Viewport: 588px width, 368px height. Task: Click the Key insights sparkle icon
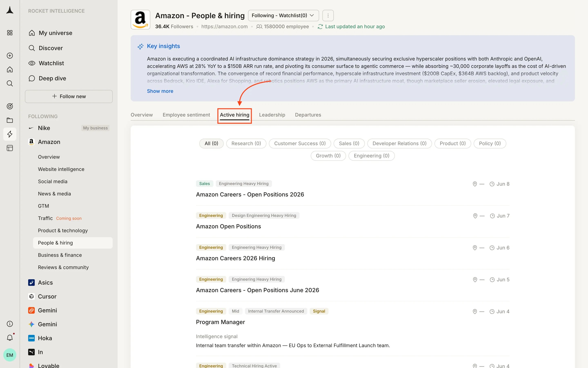(140, 46)
